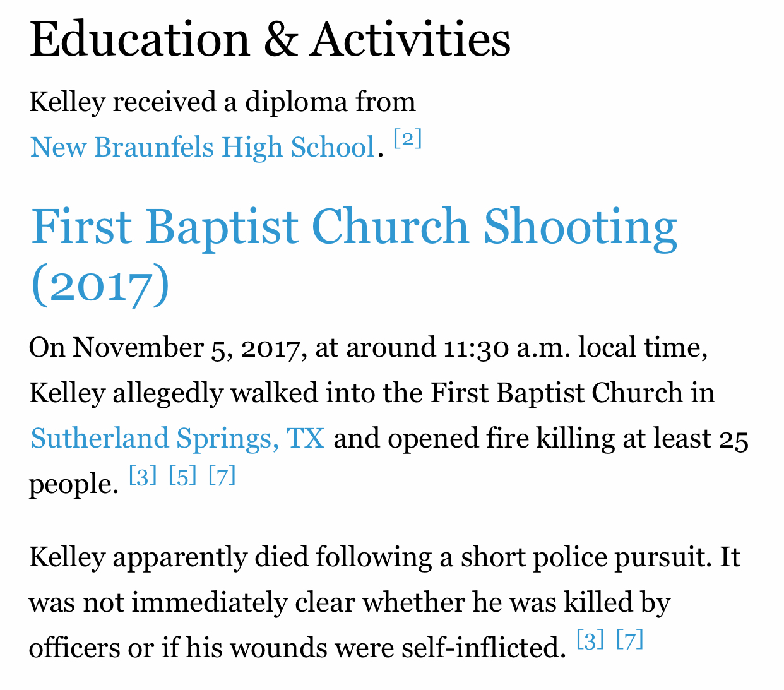Click the 'November 5, 2017' date text
This screenshot has height=690, width=784.
(185, 348)
